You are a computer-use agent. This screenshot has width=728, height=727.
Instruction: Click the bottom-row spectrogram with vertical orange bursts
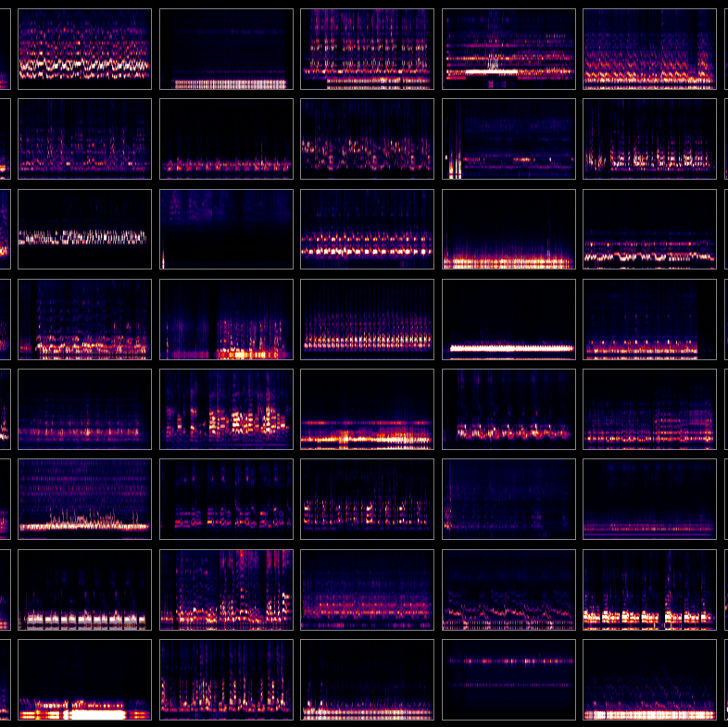pos(226,680)
